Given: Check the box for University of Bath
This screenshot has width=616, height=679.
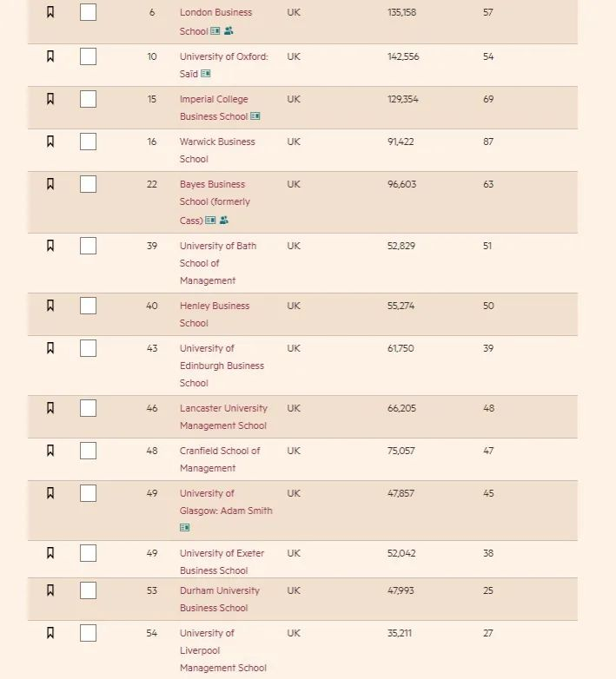Looking at the screenshot, I should [88, 246].
